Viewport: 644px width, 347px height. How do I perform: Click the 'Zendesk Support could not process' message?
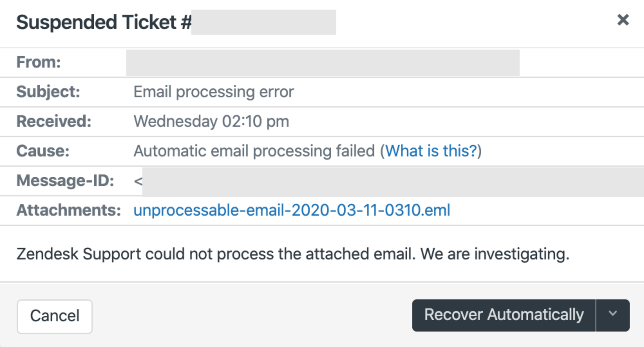tap(293, 254)
